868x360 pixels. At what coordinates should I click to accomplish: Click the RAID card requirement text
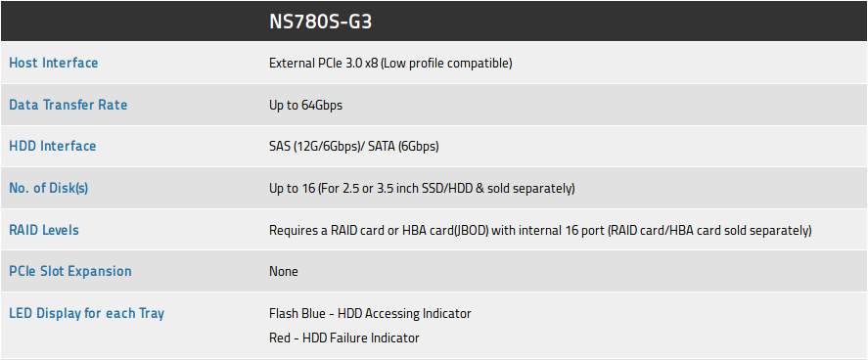pos(540,230)
